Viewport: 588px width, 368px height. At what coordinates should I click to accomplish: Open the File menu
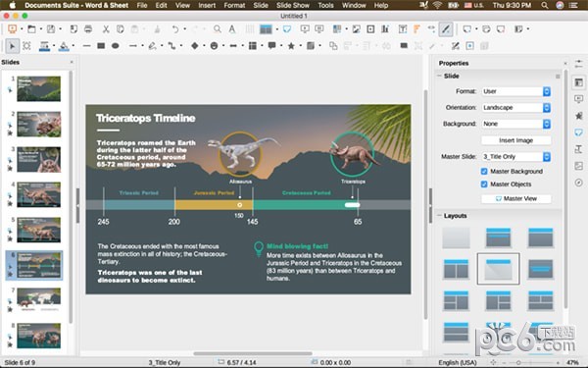(142, 5)
